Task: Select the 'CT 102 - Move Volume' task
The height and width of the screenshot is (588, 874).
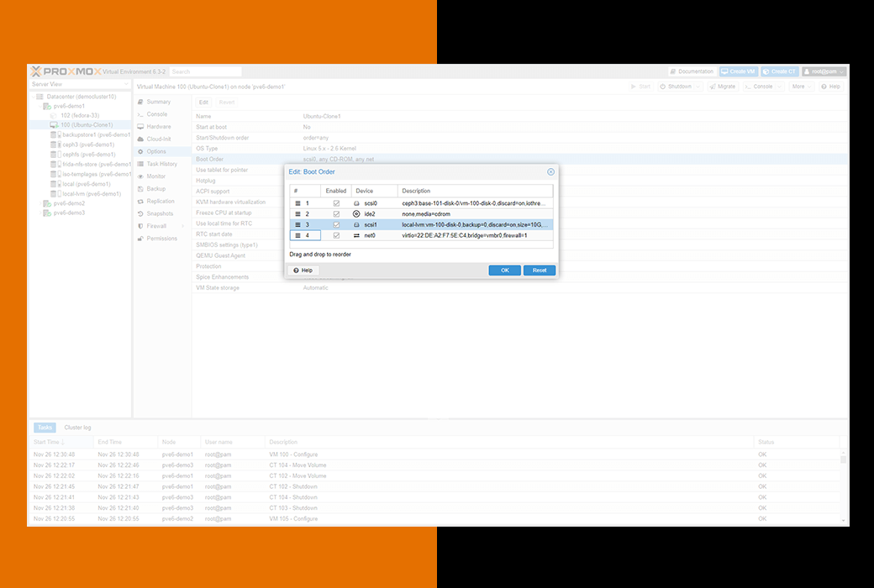Action: [436, 476]
